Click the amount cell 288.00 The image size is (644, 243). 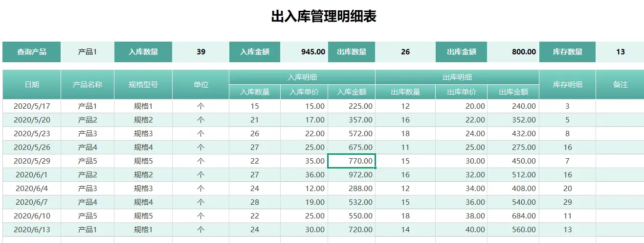352,188
